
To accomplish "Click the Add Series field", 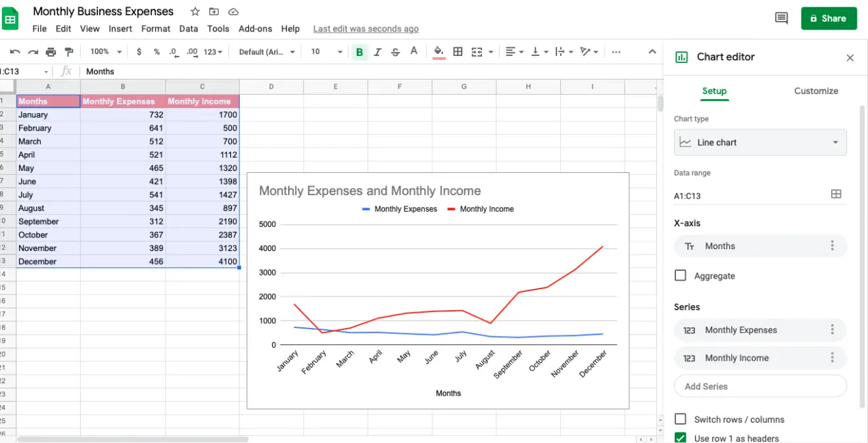I will pyautogui.click(x=759, y=386).
